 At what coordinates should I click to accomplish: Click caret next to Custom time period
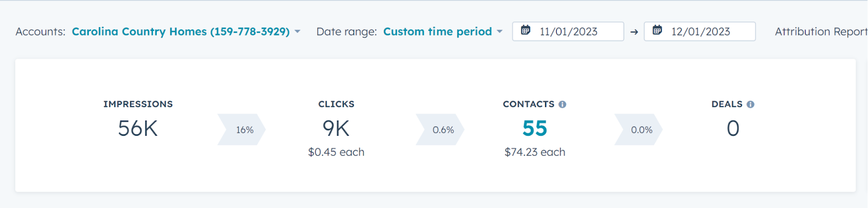click(x=500, y=32)
